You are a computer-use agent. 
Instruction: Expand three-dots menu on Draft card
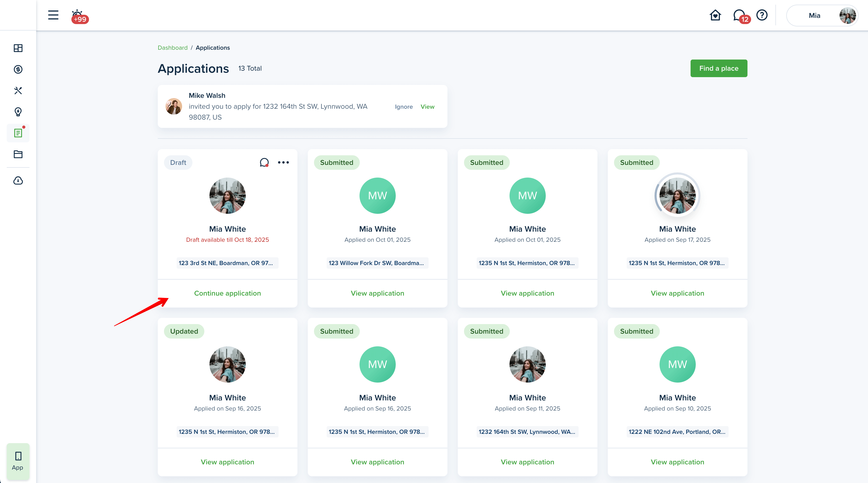click(283, 163)
